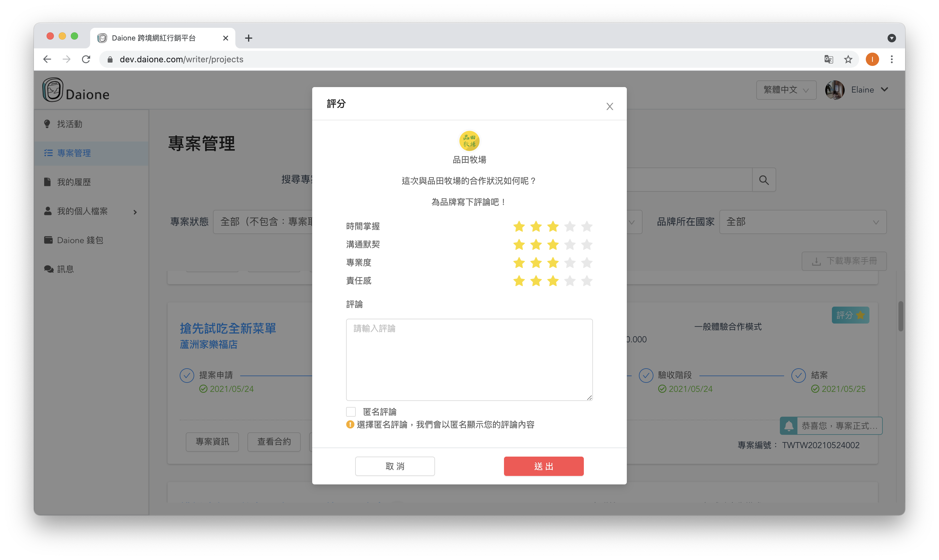
Task: Reload the page
Action: [x=86, y=59]
